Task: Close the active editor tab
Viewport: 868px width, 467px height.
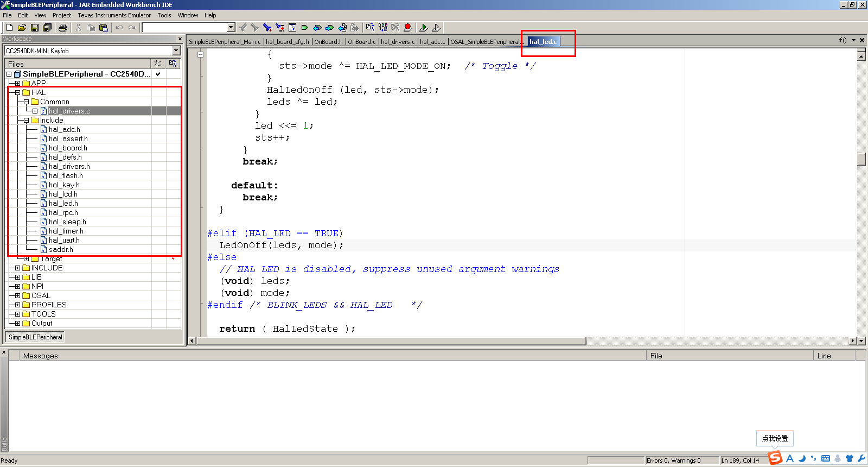Action: 862,40
